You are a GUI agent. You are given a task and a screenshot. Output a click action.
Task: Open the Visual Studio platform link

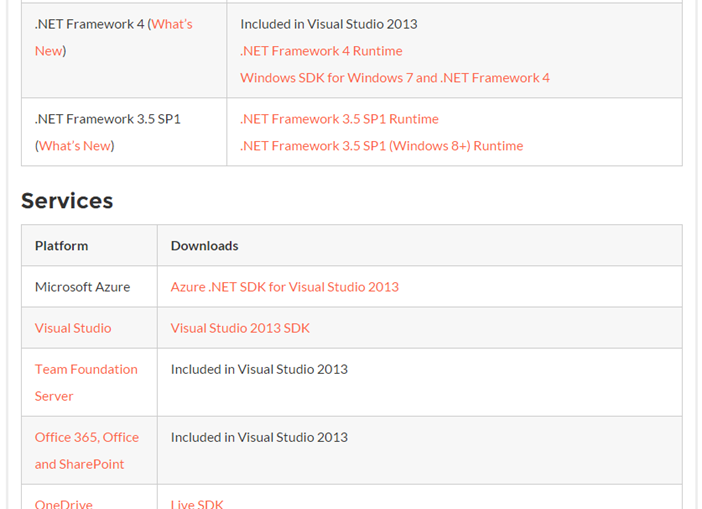(73, 328)
